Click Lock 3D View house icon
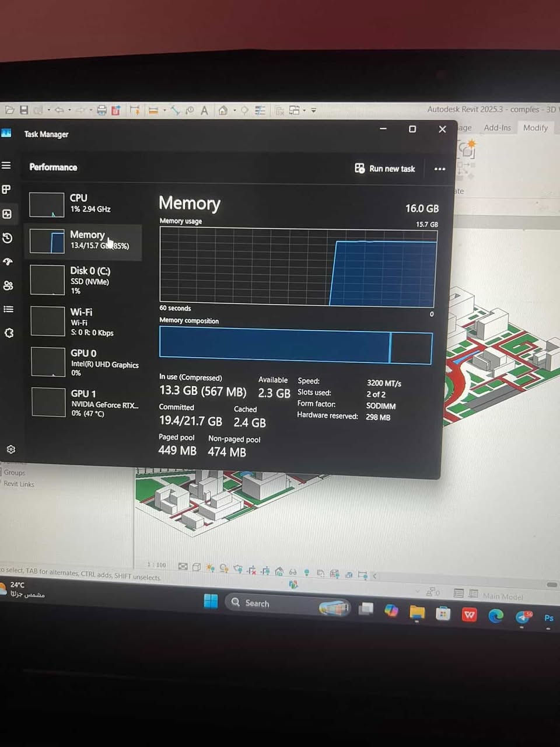The image size is (560, 747). tap(279, 571)
